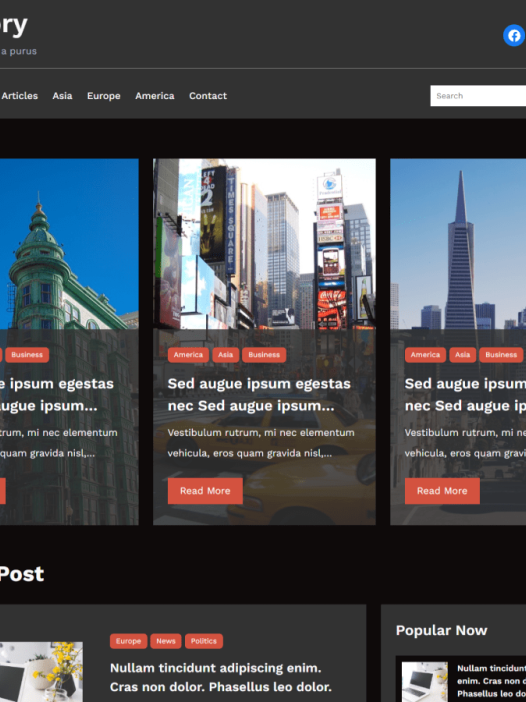Click America tag on Times Square card
Screen dimensions: 526x702
click(x=188, y=355)
